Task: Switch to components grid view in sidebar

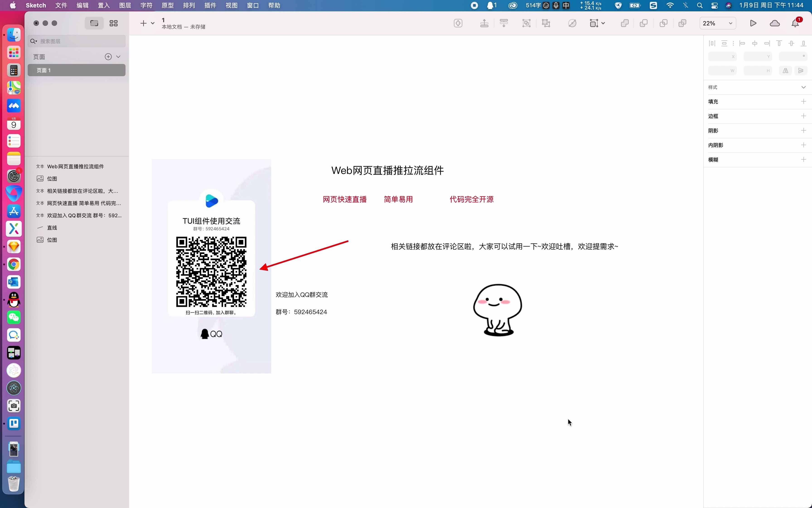Action: tap(114, 23)
